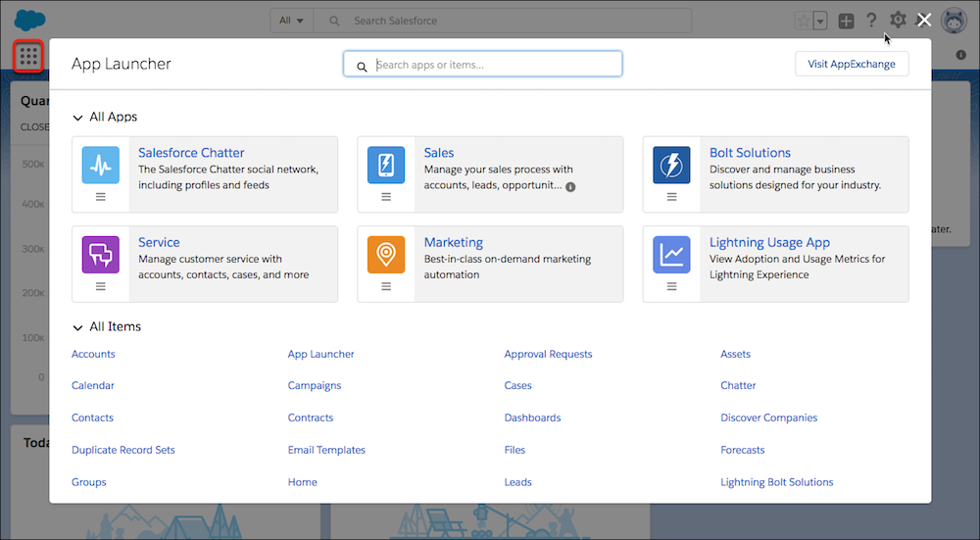Open the Dashboards item

click(532, 417)
